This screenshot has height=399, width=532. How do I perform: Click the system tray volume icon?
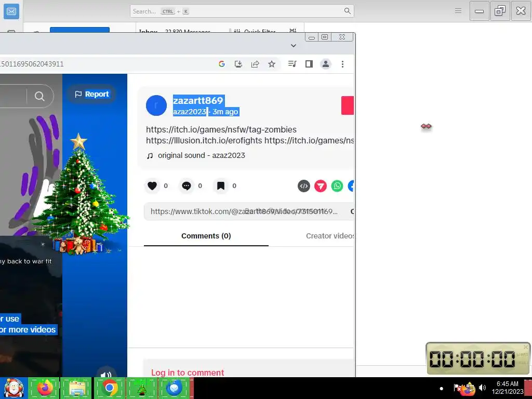click(x=482, y=388)
